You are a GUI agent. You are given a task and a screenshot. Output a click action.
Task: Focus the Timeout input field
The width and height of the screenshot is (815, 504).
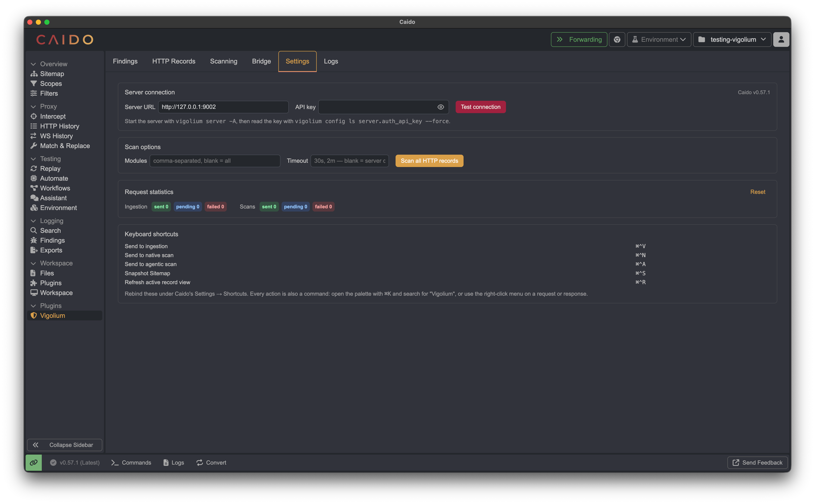click(x=350, y=161)
